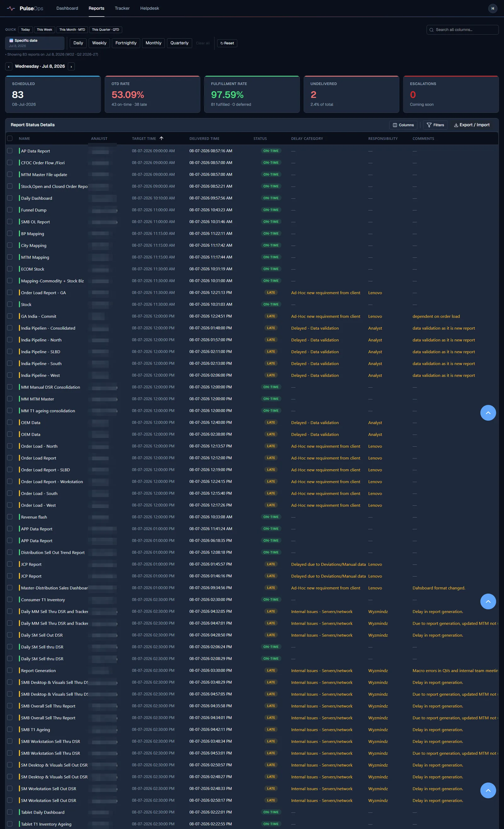Click delivered time 08-07-2026 09:34:56 PM
This screenshot has width=504, height=829.
pos(211,588)
